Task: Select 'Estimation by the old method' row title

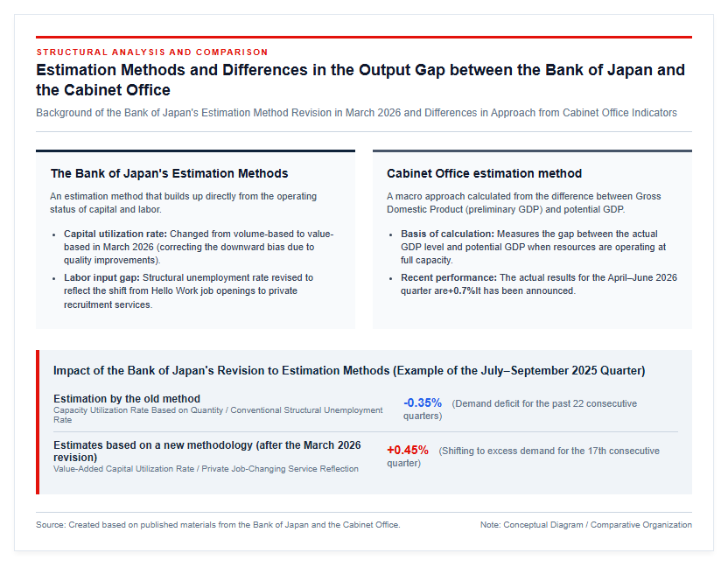Action: point(127,399)
